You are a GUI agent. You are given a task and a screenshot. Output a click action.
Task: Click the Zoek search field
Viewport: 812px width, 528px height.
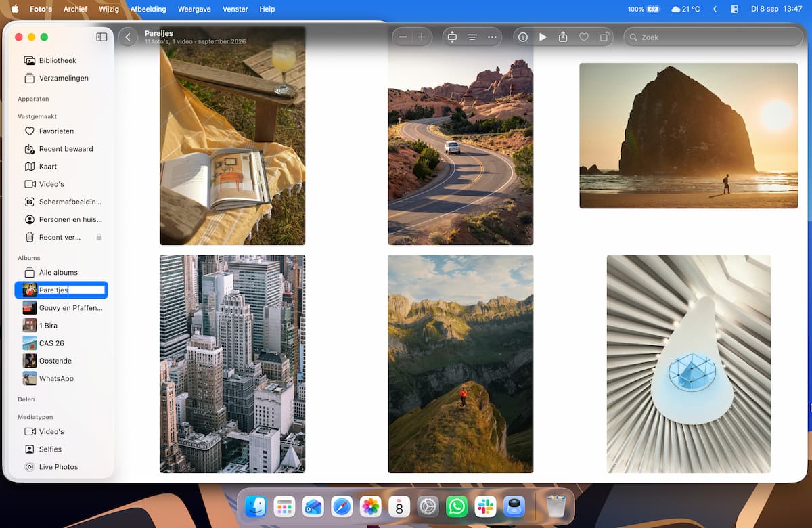click(x=713, y=37)
